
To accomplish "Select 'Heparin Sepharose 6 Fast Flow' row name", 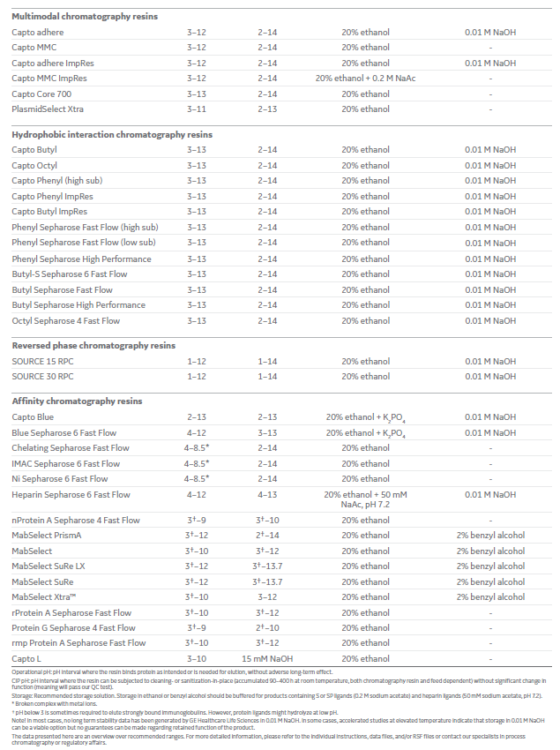I will pos(71,495).
